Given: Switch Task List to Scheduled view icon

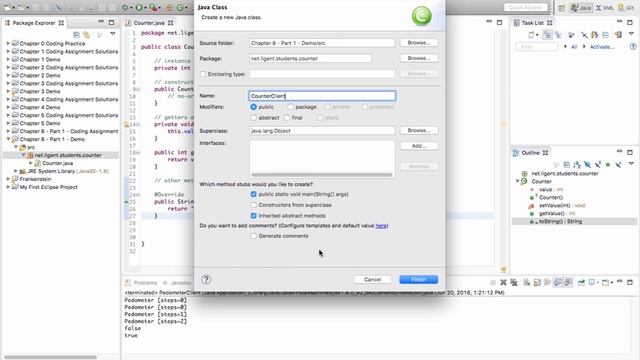Looking at the screenshot, I should pos(558,35).
